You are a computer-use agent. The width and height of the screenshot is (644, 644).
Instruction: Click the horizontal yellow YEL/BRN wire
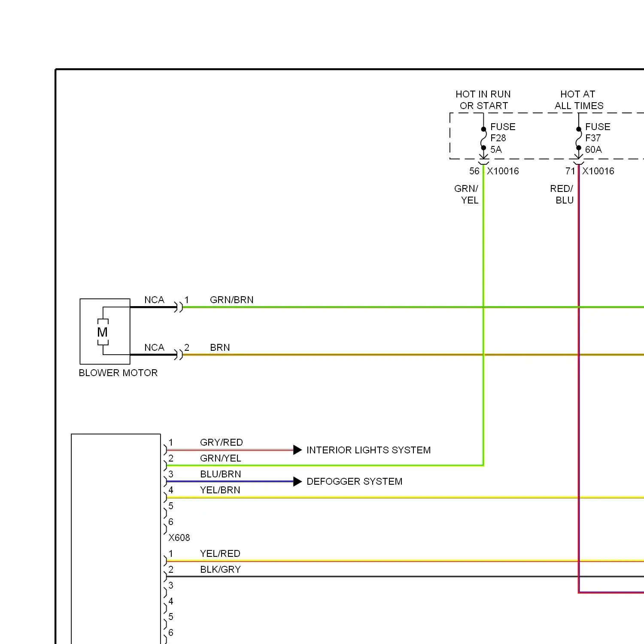point(405,498)
